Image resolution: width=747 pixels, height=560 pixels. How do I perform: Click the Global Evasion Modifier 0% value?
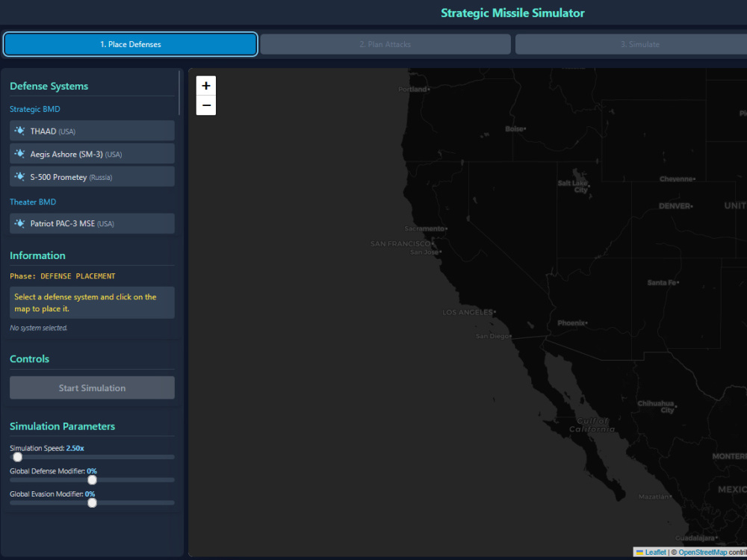click(90, 494)
